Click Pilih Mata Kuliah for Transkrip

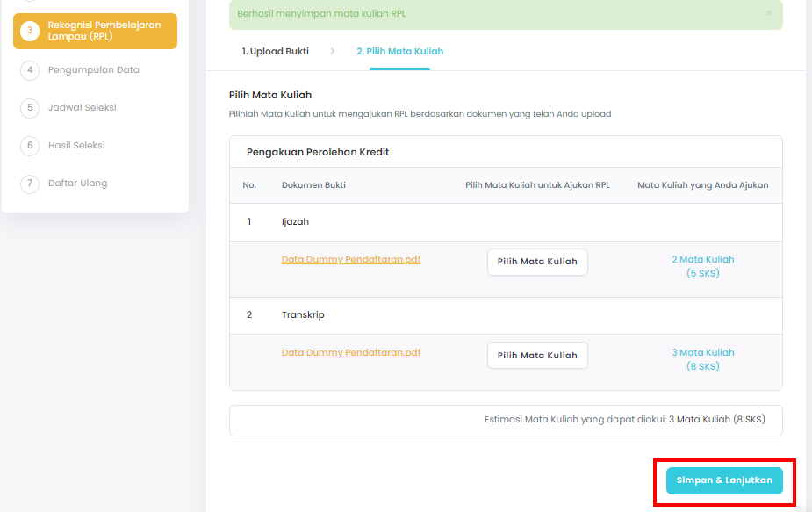click(537, 356)
